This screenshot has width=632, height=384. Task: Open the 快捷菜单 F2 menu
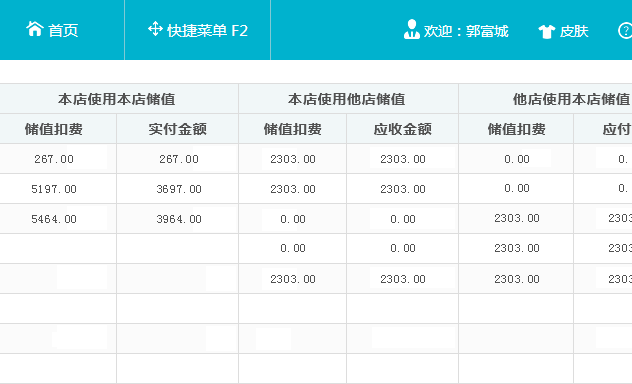click(198, 30)
